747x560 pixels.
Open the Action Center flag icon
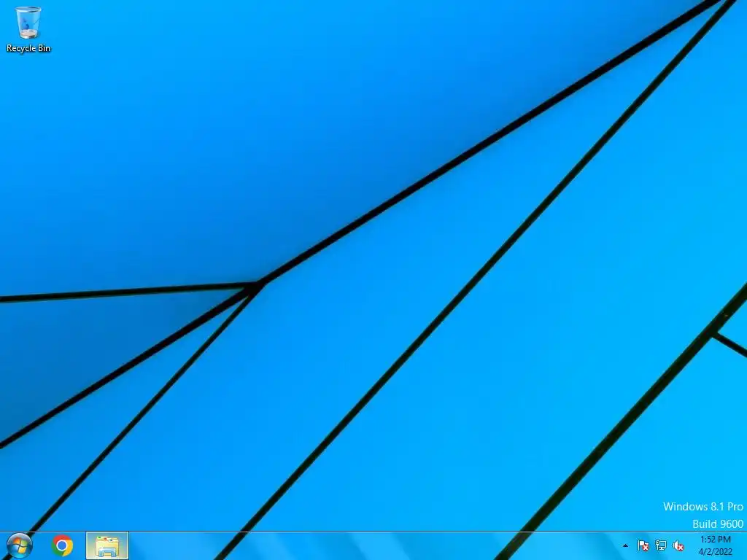tap(643, 545)
